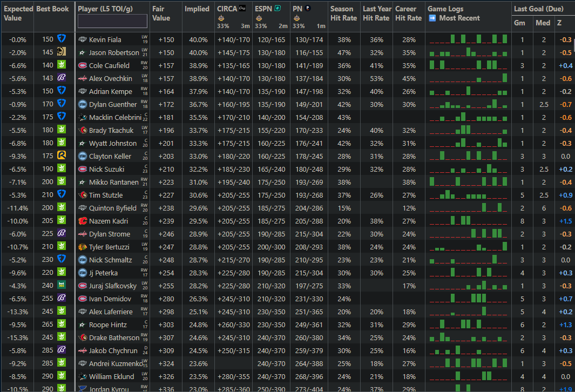The height and width of the screenshot is (392, 575).
Task: Click the best book icon in Ivan Demidov's row
Action: point(61,298)
